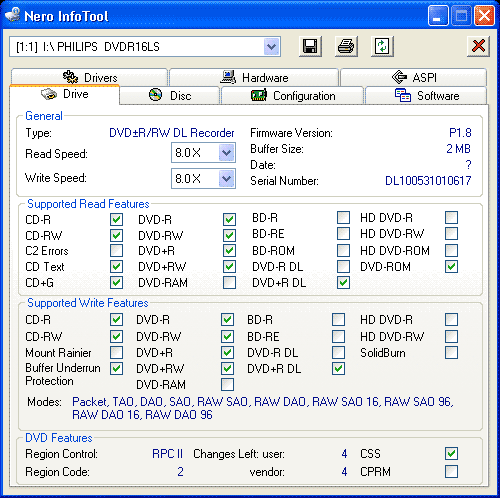
Task: Click the 2 MB buffer size value
Action: click(x=458, y=149)
